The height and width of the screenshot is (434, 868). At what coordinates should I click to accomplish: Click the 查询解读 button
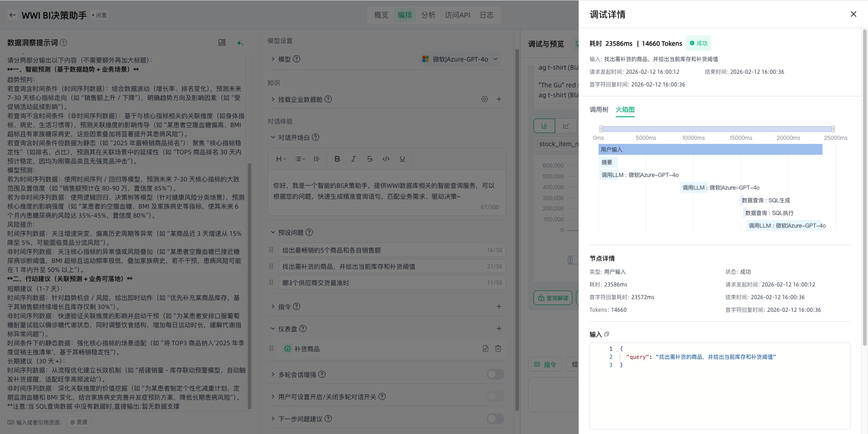pos(553,298)
